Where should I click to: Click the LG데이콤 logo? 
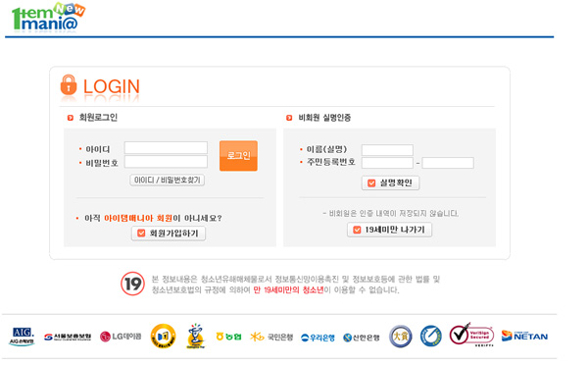click(121, 337)
